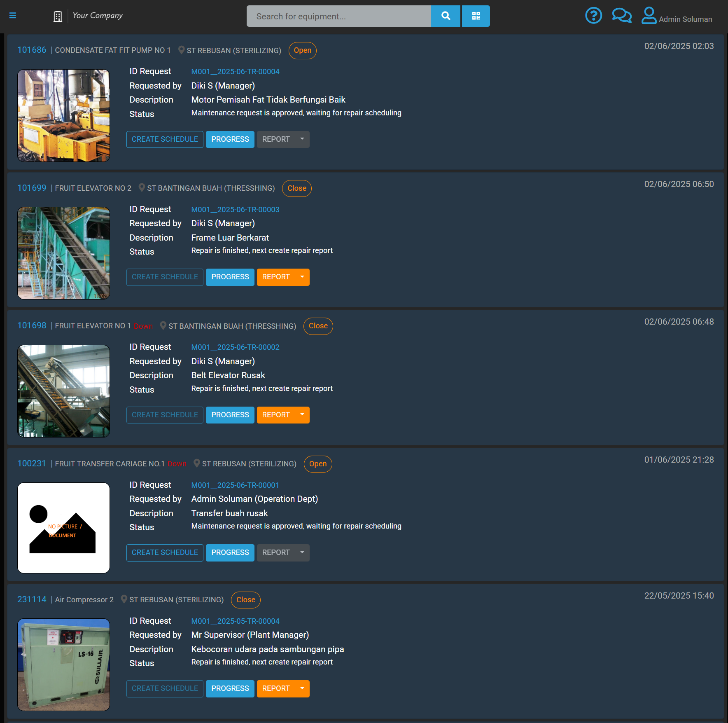Open request link M001__2025-06-TR-00004
This screenshot has height=723, width=728.
(x=235, y=72)
